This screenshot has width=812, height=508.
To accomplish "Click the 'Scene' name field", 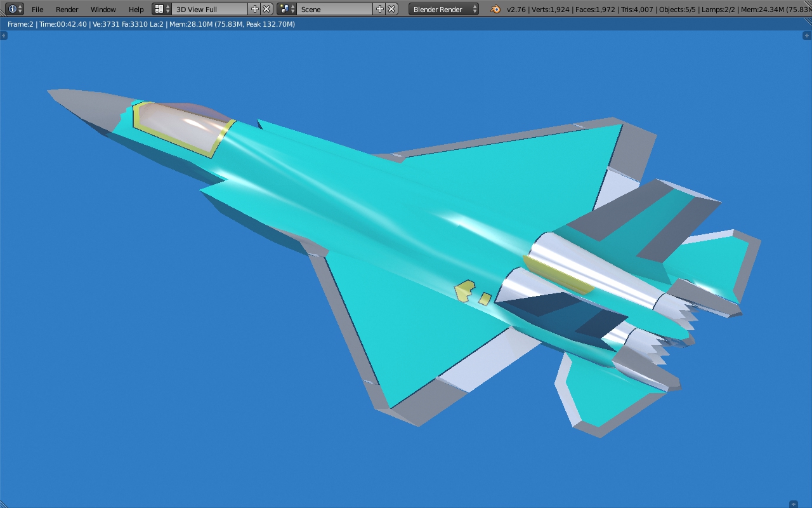I will (334, 9).
